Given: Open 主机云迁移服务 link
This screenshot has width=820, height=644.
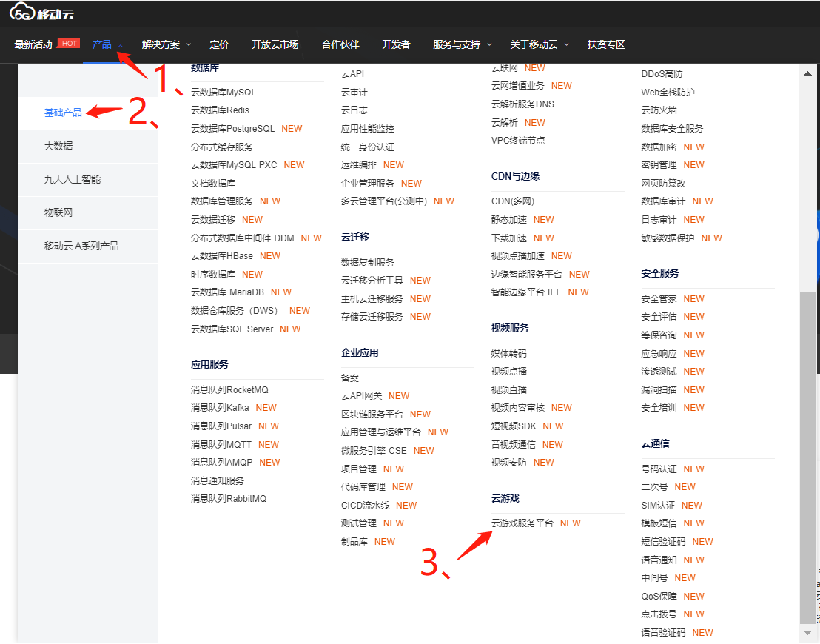Looking at the screenshot, I should (x=372, y=299).
